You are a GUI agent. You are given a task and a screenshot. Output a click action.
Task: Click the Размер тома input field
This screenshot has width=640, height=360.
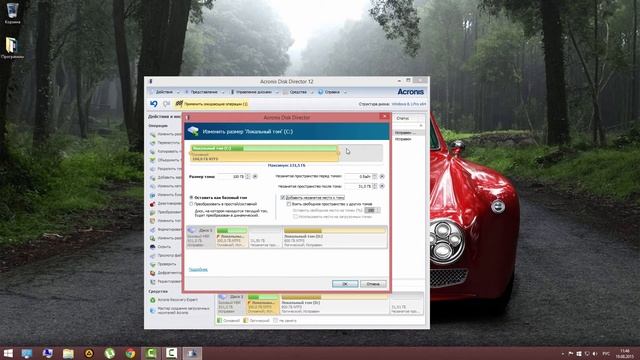tap(231, 177)
